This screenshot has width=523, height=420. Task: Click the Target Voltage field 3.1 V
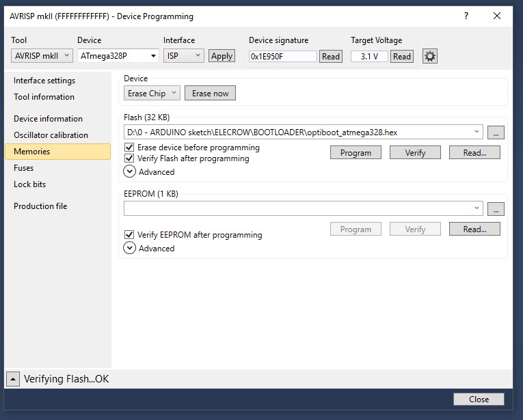click(369, 56)
